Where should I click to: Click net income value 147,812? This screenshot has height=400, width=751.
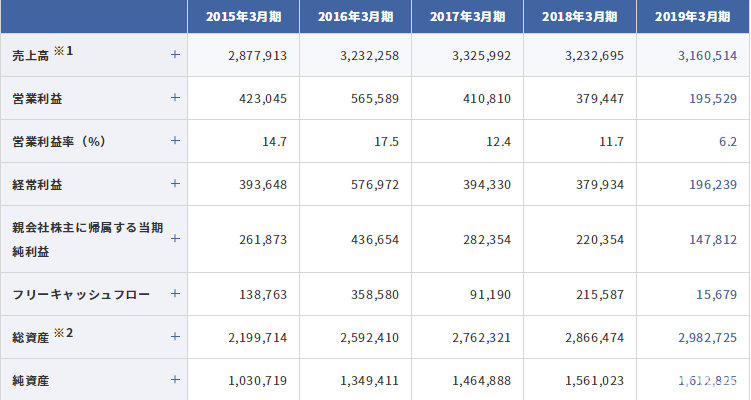click(x=713, y=240)
